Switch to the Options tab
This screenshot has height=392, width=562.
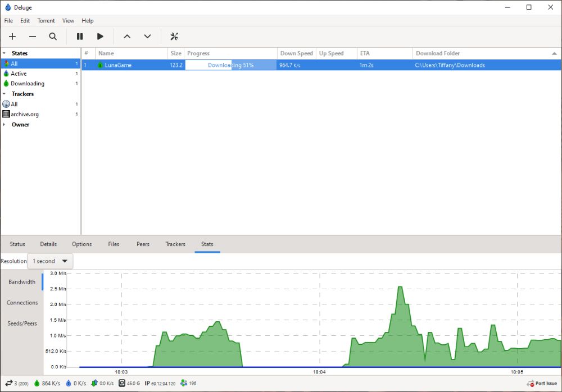pos(81,244)
